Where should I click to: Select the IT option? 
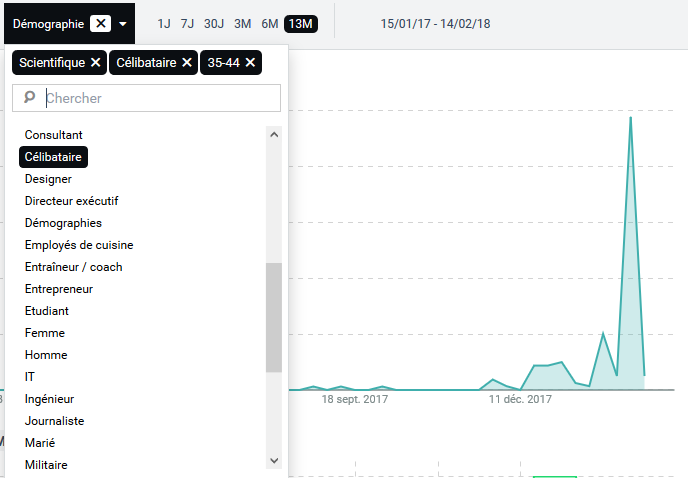[29, 377]
